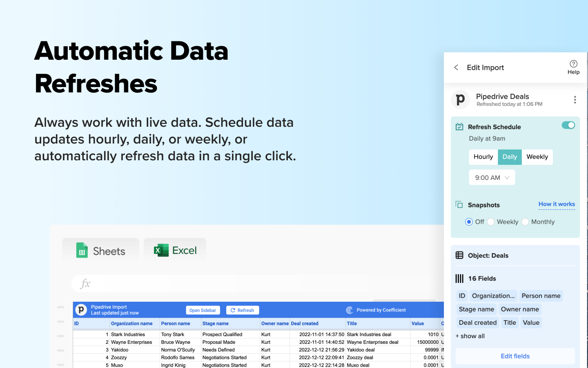This screenshot has width=588, height=368.
Task: Expand all fields with show all
Action: click(470, 336)
